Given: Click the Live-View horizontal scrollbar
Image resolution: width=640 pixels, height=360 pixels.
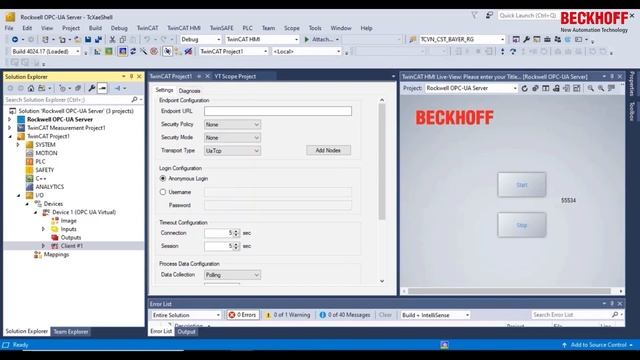Looking at the screenshot, I should click(509, 291).
